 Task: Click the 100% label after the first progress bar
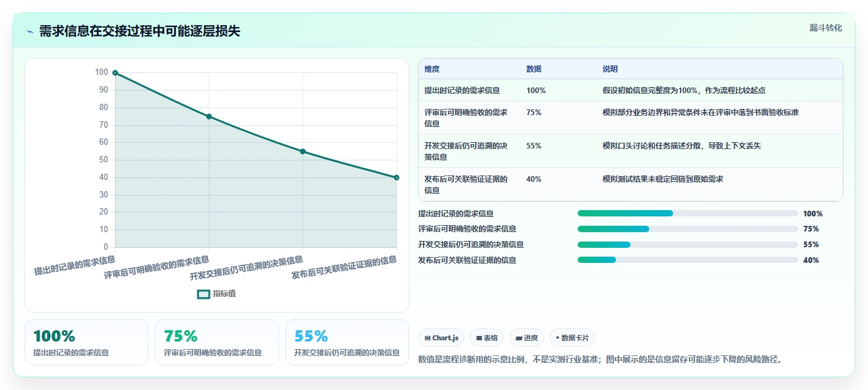coord(813,214)
